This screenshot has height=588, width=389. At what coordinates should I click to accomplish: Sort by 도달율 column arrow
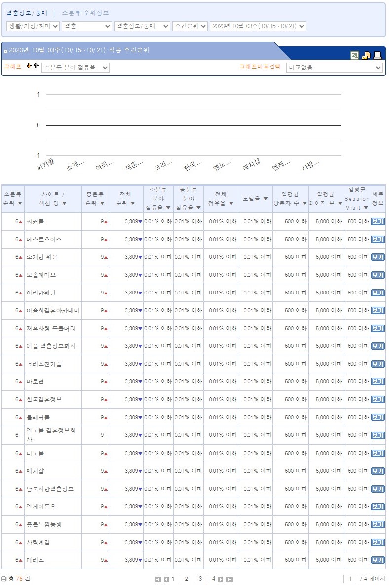265,199
